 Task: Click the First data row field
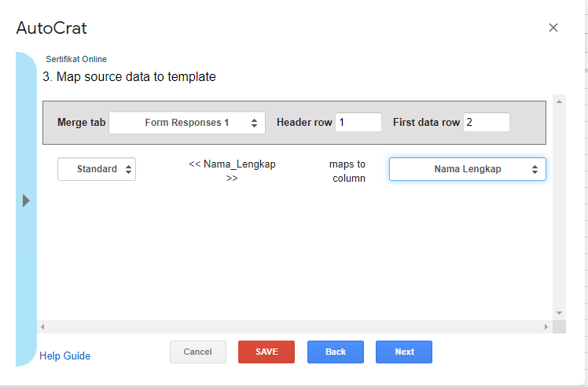(487, 123)
